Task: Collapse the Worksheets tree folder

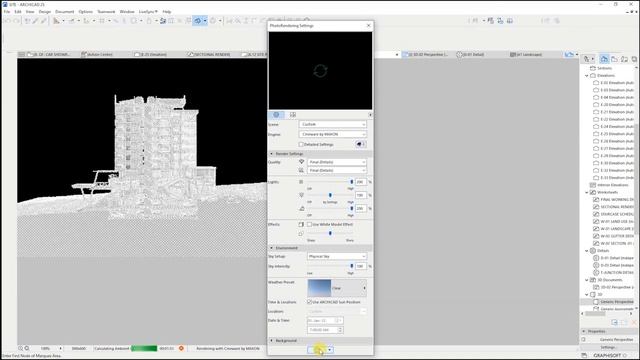Action: (587, 192)
